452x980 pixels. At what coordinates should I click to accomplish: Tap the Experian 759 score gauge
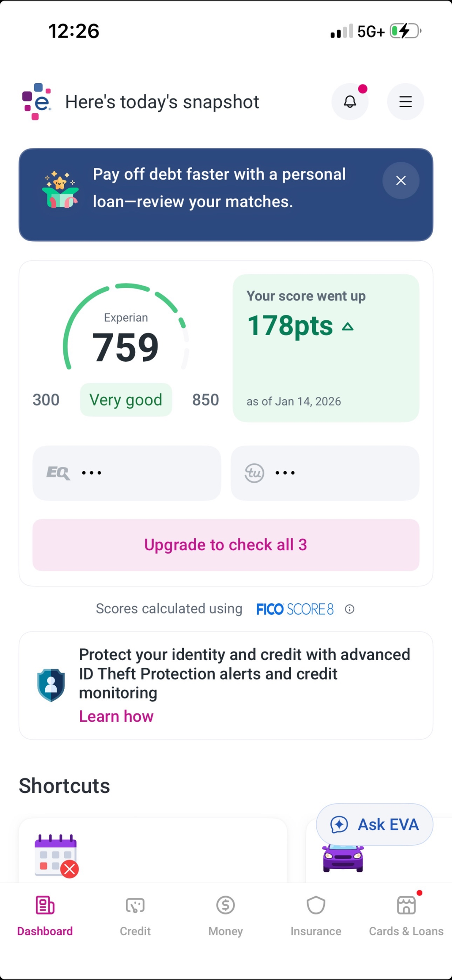coord(125,338)
